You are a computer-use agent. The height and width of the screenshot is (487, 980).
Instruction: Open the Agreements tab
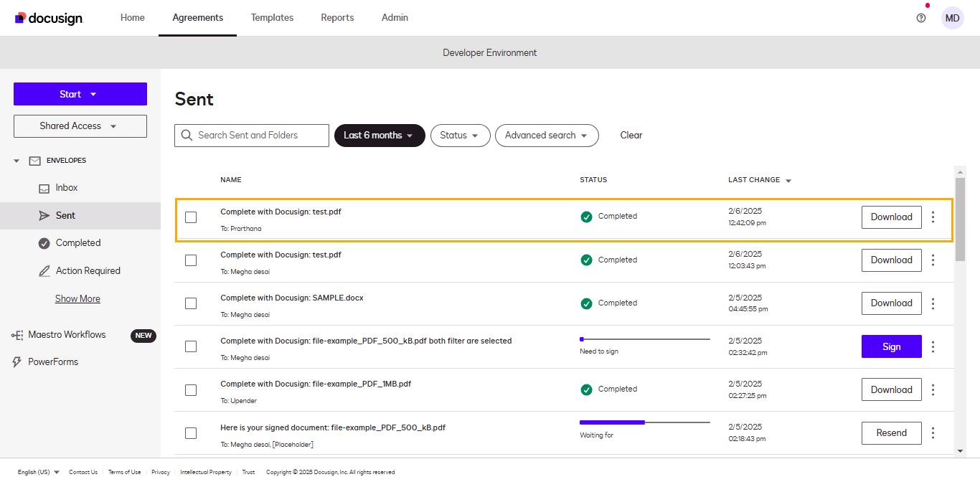pyautogui.click(x=198, y=18)
